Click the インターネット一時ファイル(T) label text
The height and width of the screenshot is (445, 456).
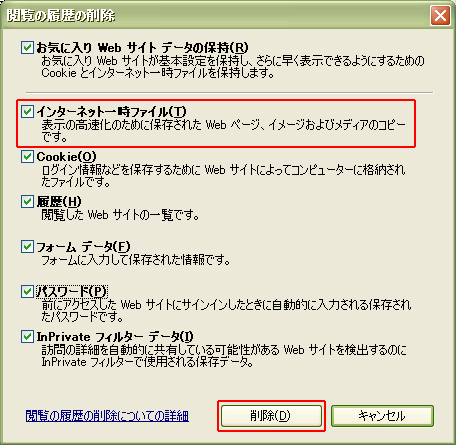pos(111,111)
